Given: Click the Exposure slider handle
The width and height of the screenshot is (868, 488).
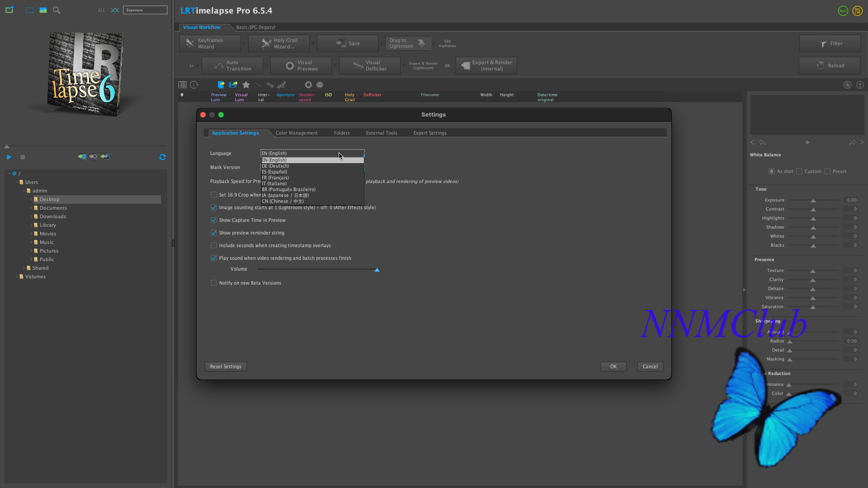Looking at the screenshot, I should pyautogui.click(x=813, y=201).
